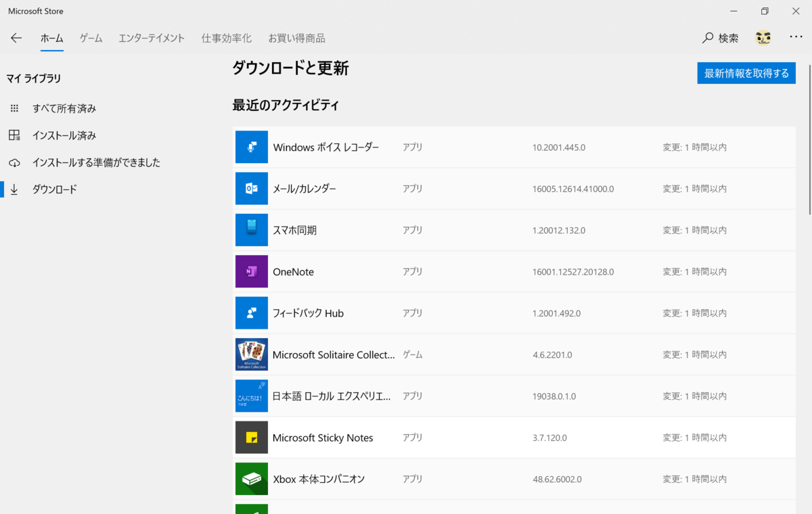The image size is (812, 514).
Task: Click the メール/カレンダー app name
Action: tap(304, 189)
